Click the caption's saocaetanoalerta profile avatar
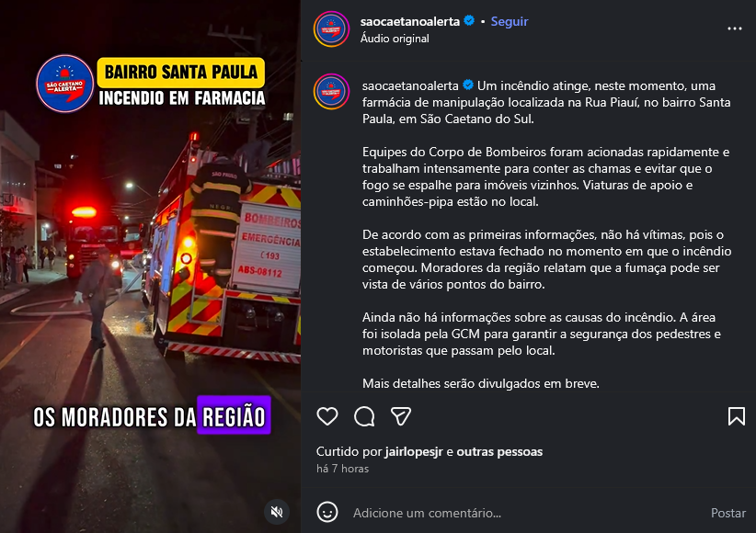This screenshot has width=756, height=533. (x=332, y=91)
